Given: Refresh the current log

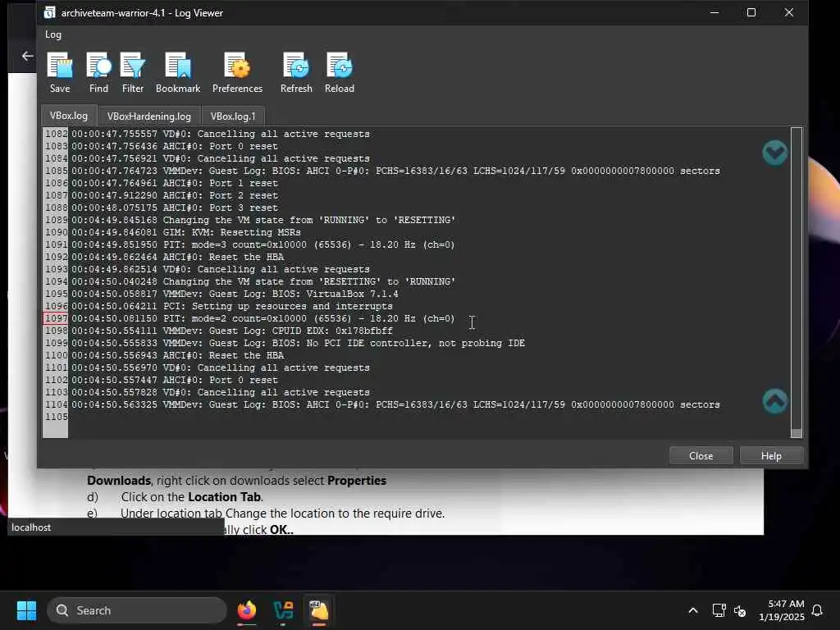Looking at the screenshot, I should point(296,72).
